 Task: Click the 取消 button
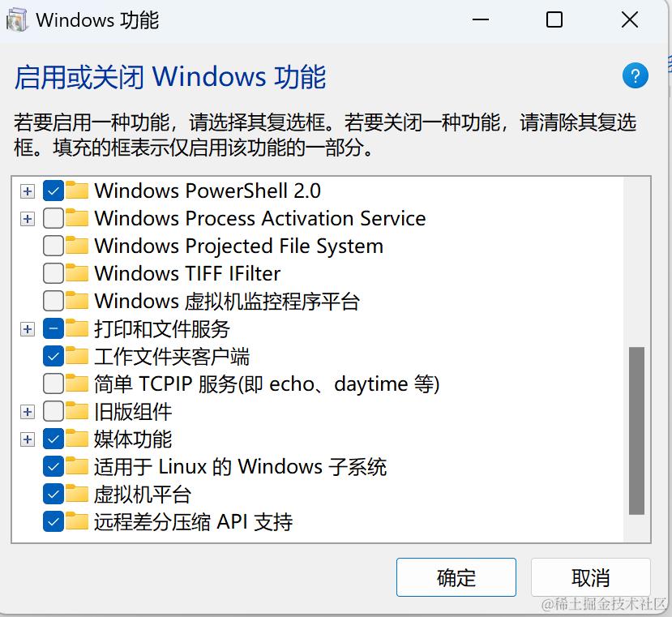click(590, 577)
